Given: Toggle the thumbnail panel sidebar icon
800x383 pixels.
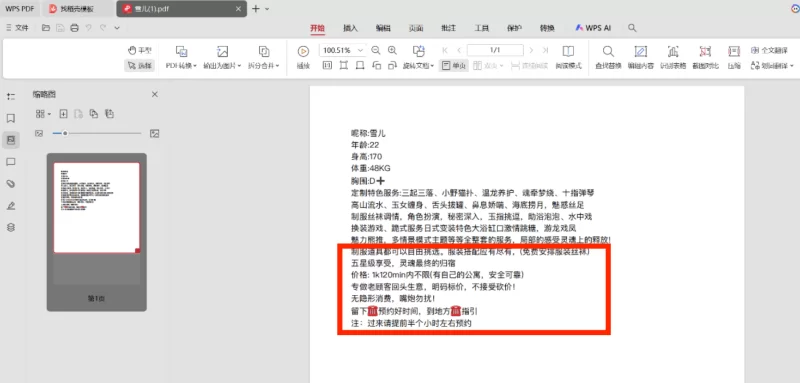Looking at the screenshot, I should (11, 140).
